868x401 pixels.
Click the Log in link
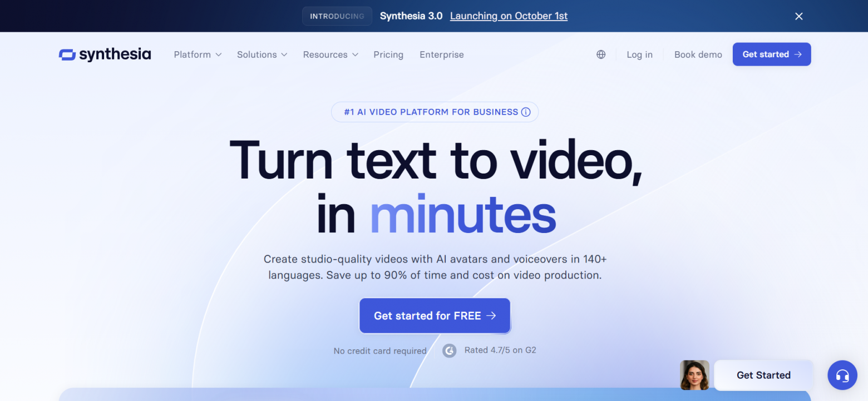pos(640,55)
